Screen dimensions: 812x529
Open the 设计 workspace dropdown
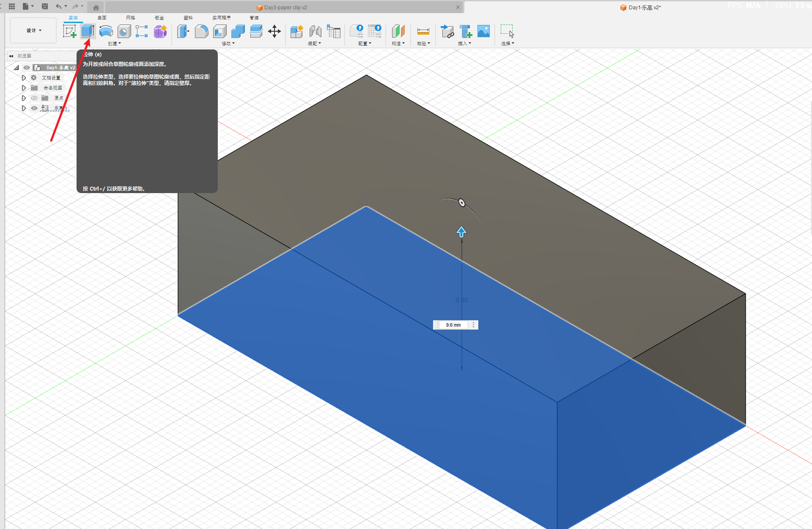(33, 30)
